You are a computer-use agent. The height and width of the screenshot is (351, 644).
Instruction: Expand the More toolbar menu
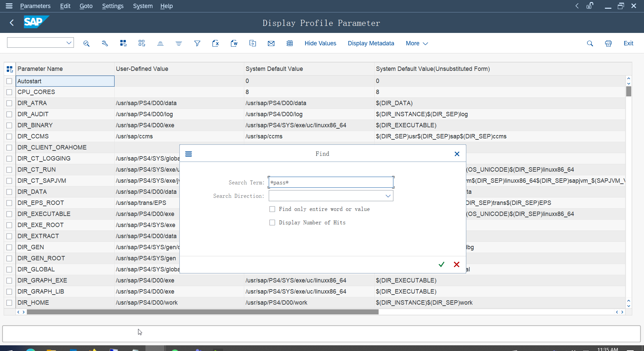417,43
